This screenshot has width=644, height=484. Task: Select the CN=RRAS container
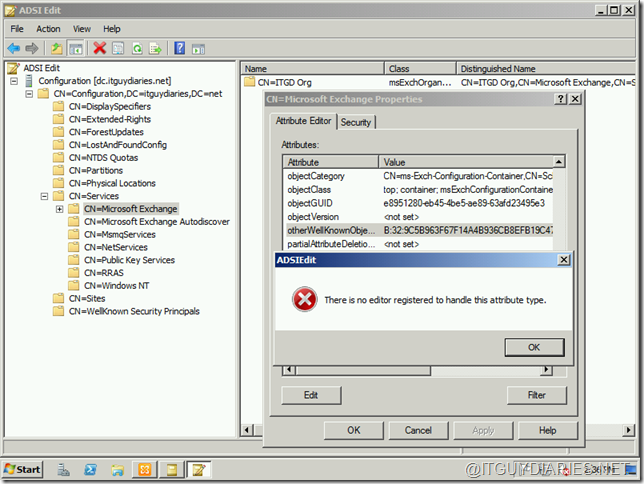pos(104,273)
